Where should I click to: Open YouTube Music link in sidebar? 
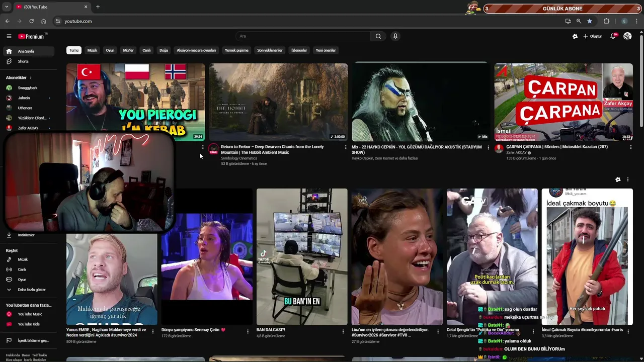click(29, 314)
